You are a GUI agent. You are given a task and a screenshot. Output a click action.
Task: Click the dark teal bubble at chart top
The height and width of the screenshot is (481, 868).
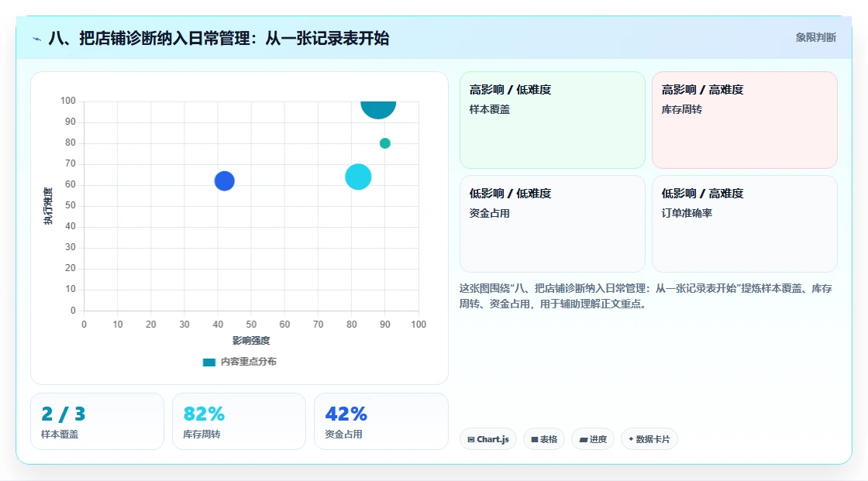point(378,109)
